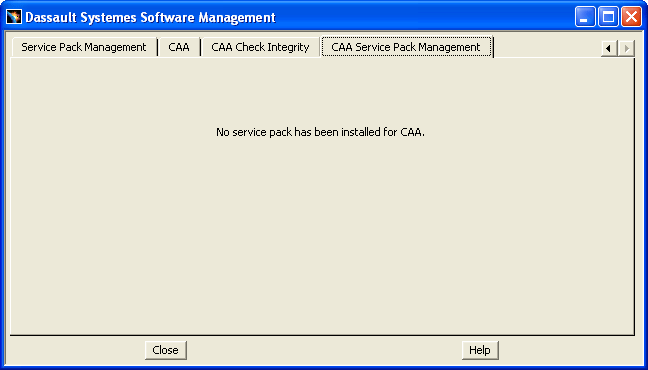Select the CAA Check Integrity tab
The width and height of the screenshot is (648, 370).
[260, 47]
